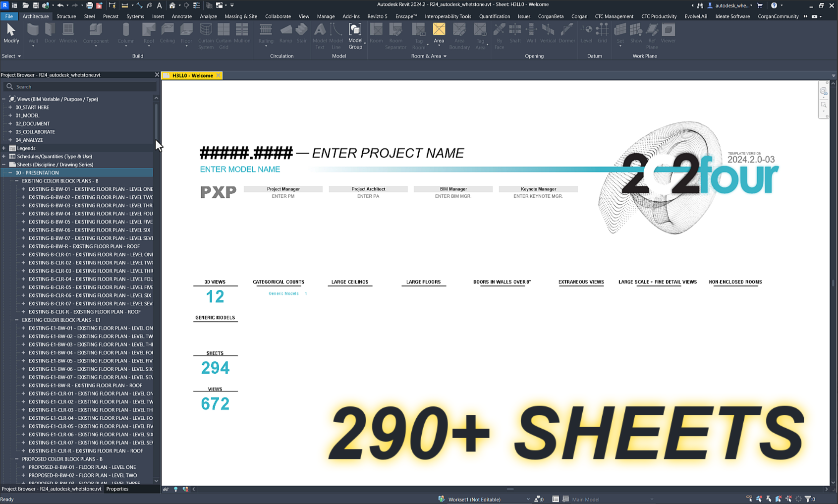The image size is (838, 504).
Task: Open Default 3D View house icon
Action: pos(172,5)
